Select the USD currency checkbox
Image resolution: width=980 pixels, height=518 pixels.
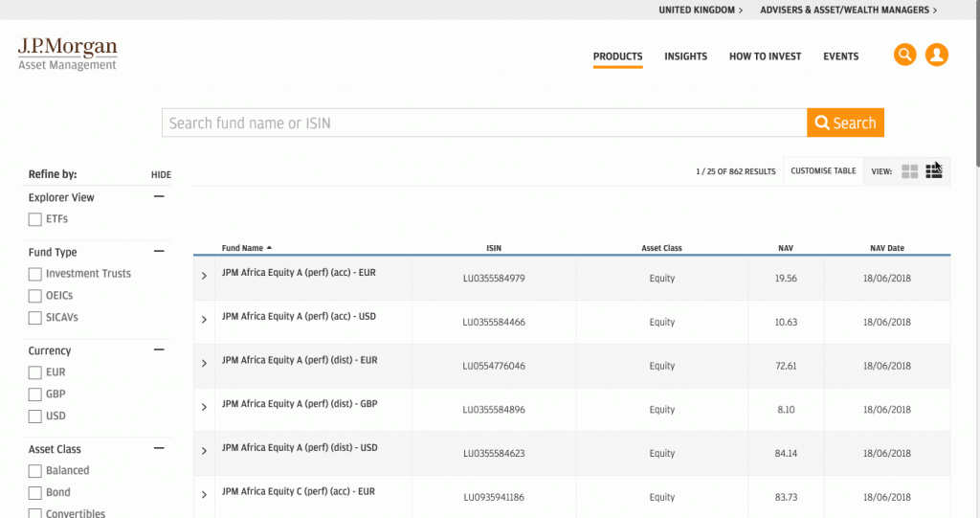pyautogui.click(x=35, y=417)
